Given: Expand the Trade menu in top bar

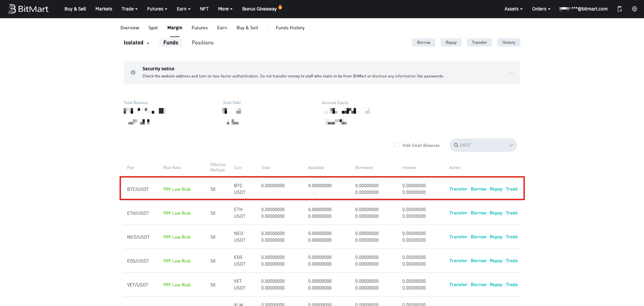Looking at the screenshot, I should [x=129, y=9].
